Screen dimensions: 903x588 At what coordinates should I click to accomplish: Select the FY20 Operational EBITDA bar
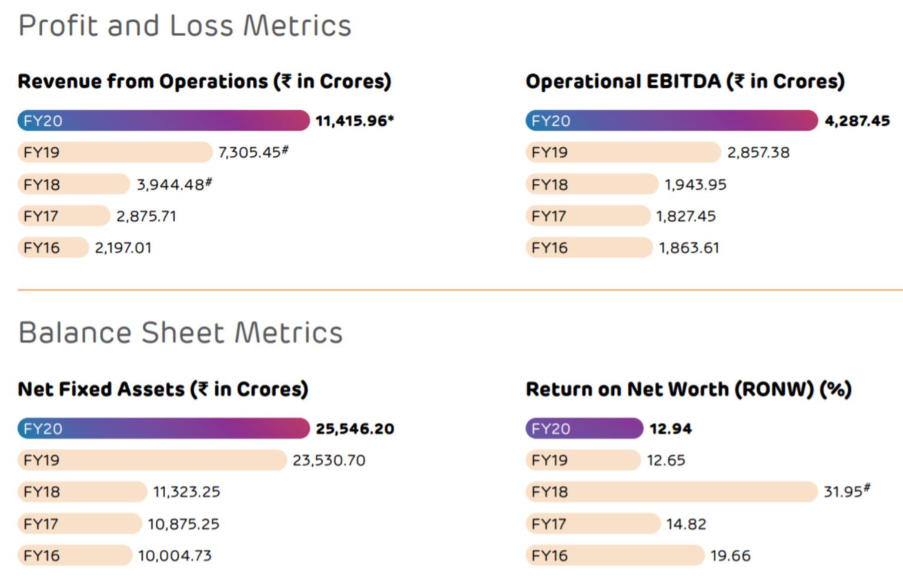pyautogui.click(x=671, y=120)
